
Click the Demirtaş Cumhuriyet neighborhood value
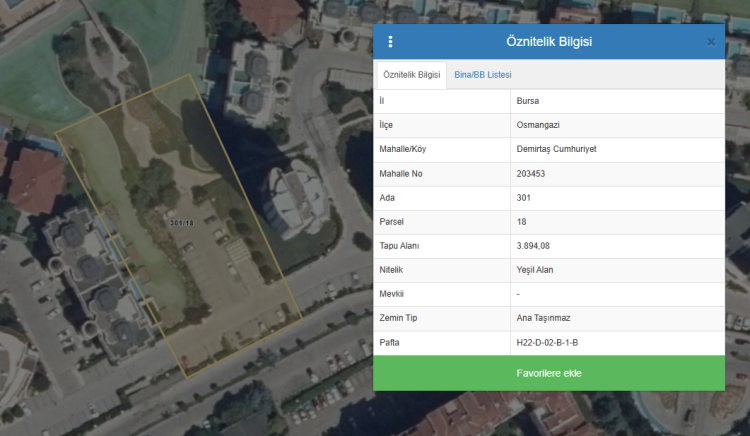pos(556,149)
